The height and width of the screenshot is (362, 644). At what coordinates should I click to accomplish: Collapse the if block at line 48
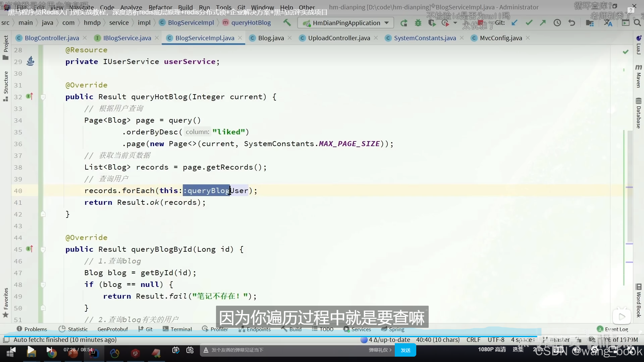(43, 285)
